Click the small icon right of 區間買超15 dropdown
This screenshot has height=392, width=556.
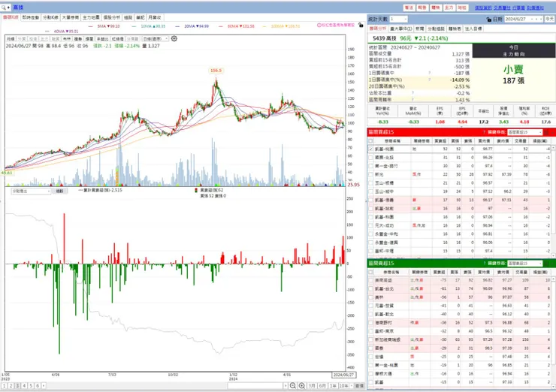(546, 132)
